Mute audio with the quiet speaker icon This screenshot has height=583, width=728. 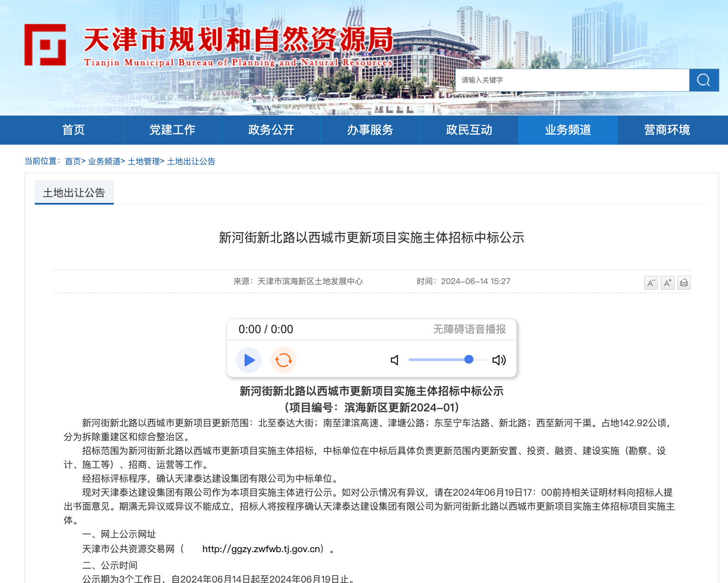click(394, 360)
